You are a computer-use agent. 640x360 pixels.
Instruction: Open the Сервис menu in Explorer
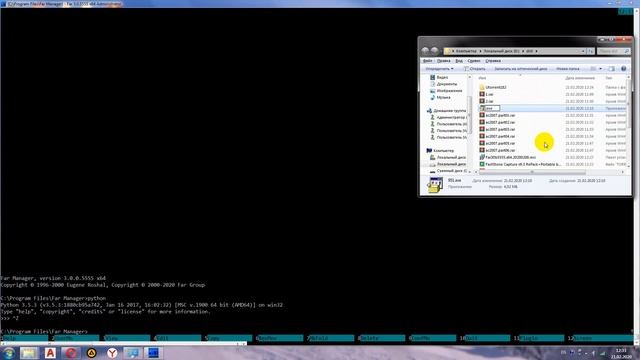(x=474, y=60)
